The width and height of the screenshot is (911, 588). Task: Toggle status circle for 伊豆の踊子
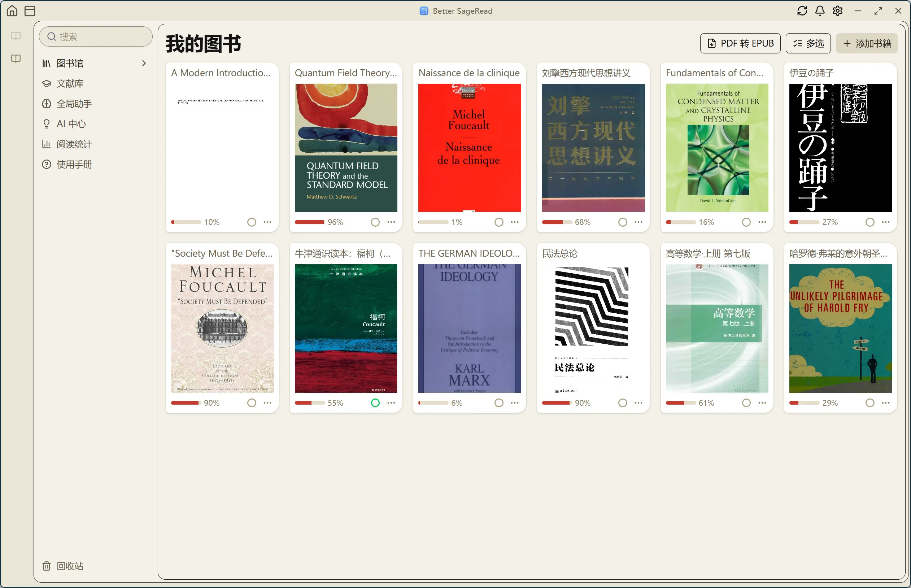870,222
